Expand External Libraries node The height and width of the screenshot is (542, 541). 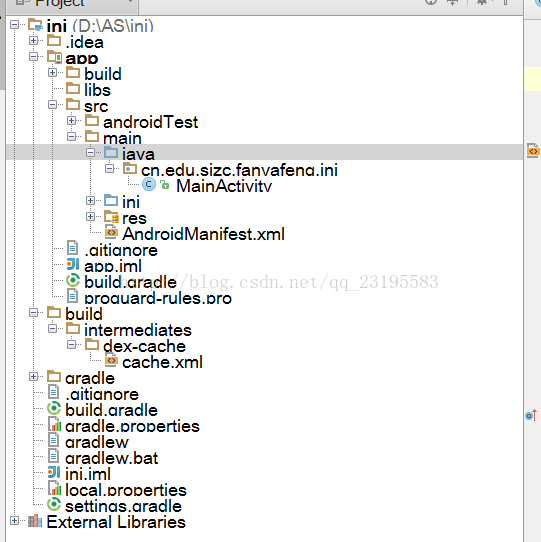tap(15, 521)
